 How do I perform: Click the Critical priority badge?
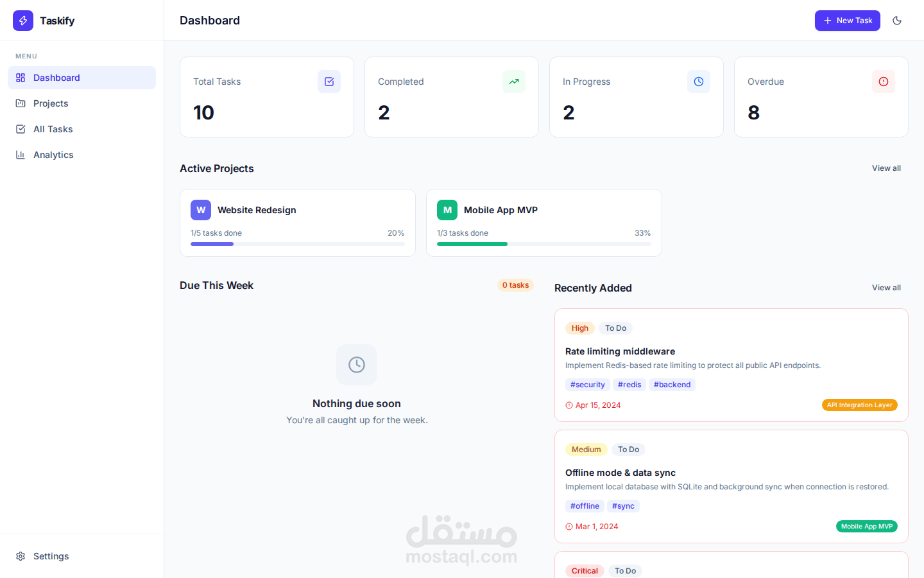(x=585, y=571)
